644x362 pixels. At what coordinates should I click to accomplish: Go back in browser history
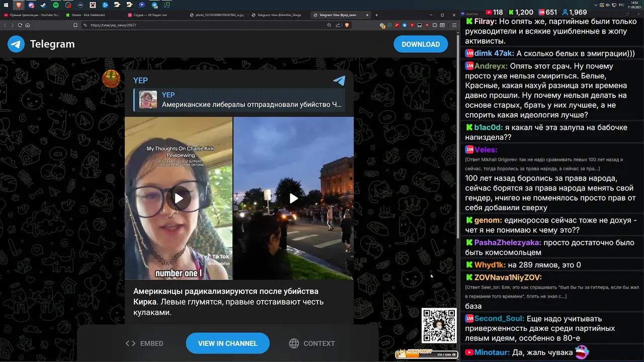coord(5,25)
